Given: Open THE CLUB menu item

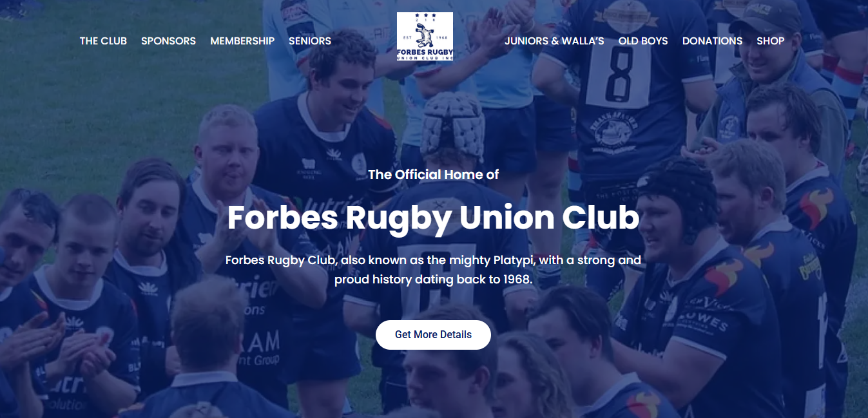Looking at the screenshot, I should point(103,41).
